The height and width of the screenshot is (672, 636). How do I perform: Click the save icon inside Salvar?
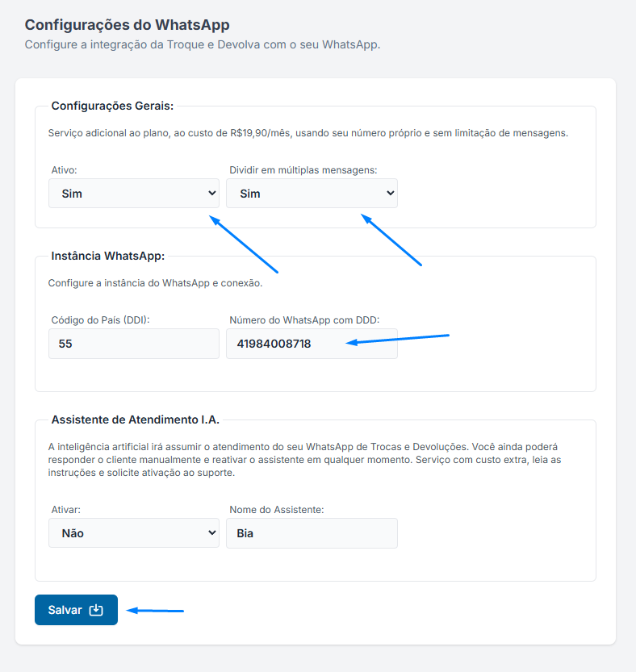96,610
